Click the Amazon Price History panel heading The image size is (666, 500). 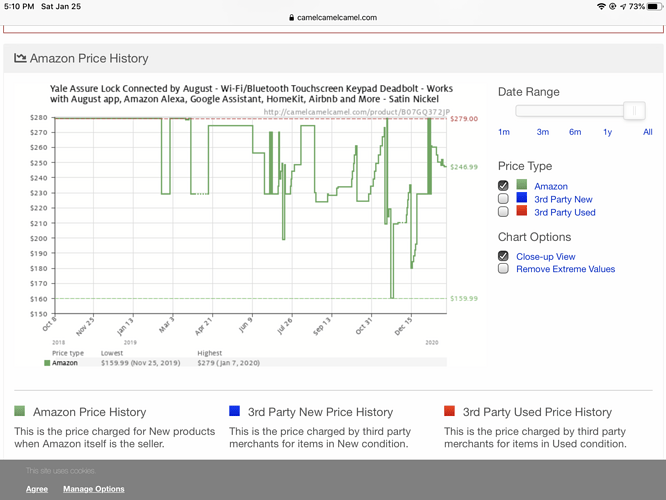click(89, 58)
